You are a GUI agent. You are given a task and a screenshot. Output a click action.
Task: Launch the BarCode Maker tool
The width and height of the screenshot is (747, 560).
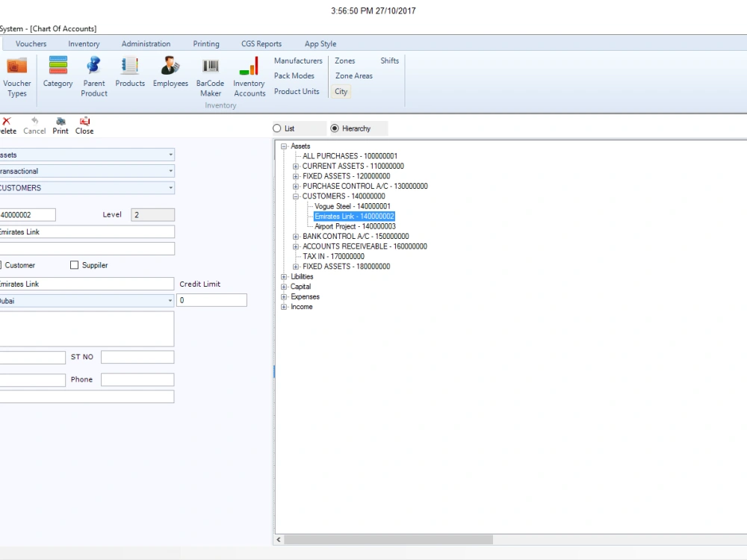click(x=210, y=76)
